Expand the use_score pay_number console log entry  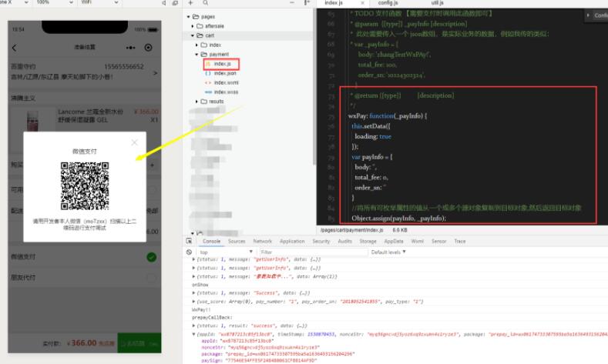(193, 301)
